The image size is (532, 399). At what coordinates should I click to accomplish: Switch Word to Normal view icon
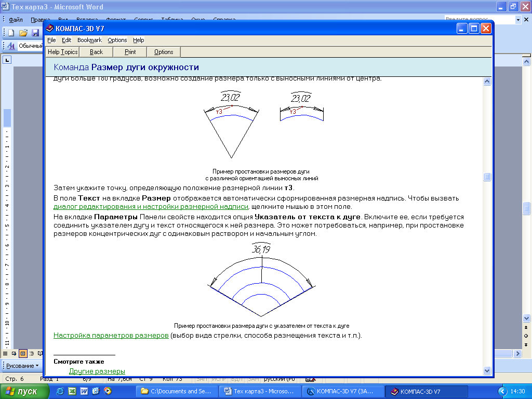5,353
